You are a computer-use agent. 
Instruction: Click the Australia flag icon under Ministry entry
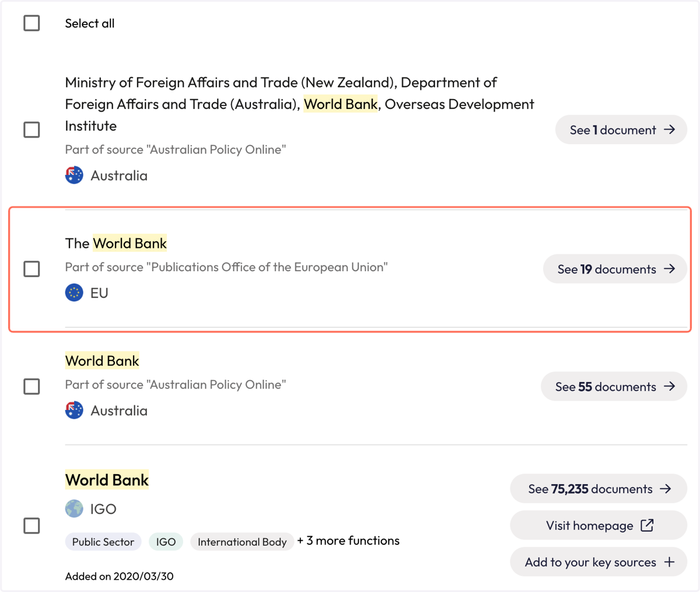coord(74,175)
